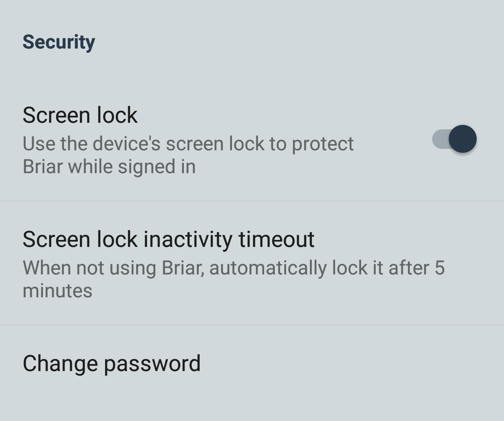Click the word 'inactivity' in the timeout title
This screenshot has width=504, height=421.
click(x=188, y=239)
